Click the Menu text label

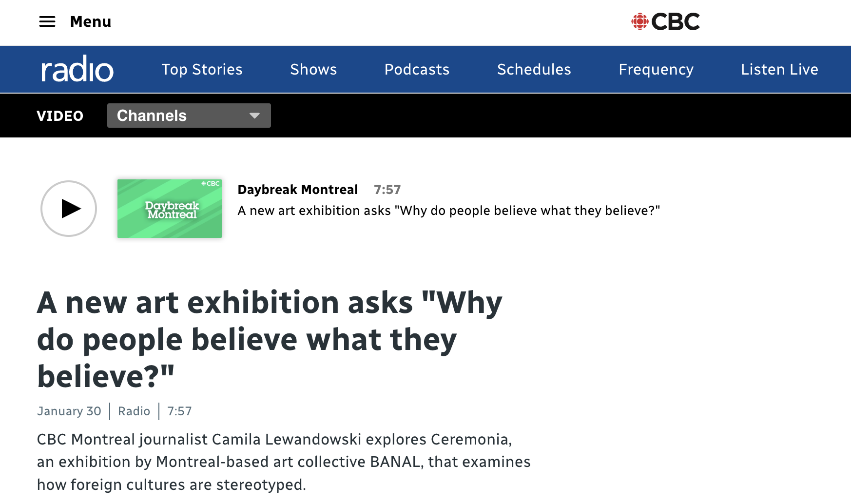(91, 21)
